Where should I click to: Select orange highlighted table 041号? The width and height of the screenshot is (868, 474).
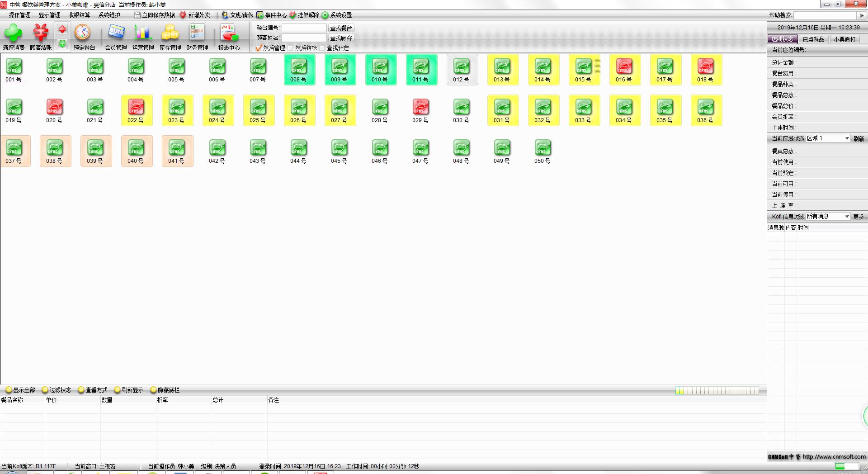click(x=177, y=151)
